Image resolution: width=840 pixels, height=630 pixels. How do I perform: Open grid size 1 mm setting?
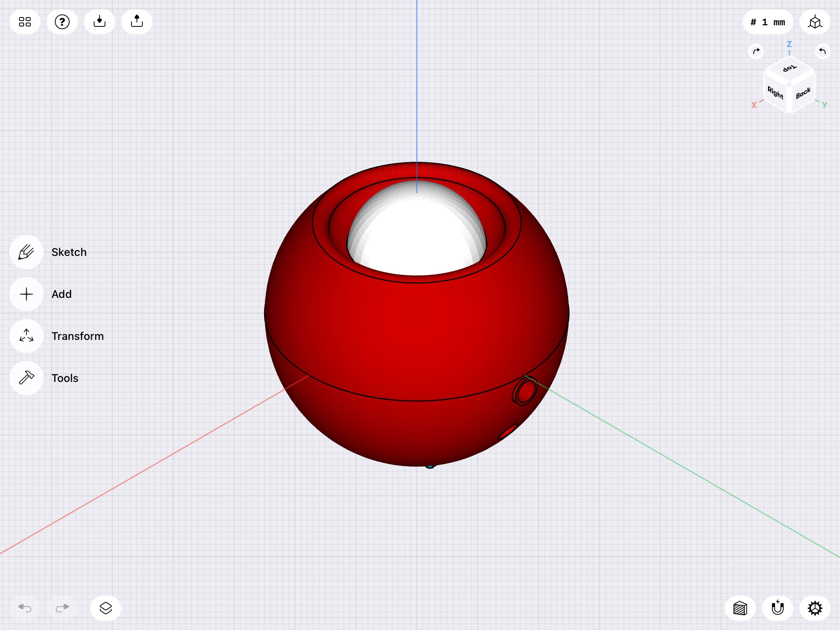click(x=768, y=22)
